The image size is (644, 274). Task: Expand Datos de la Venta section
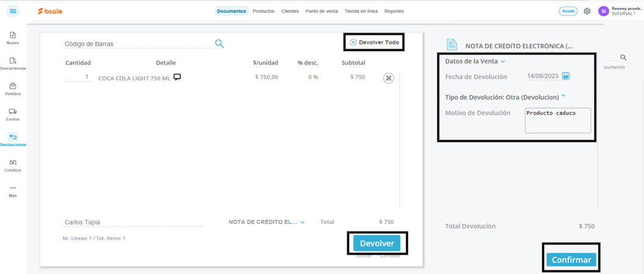475,61
